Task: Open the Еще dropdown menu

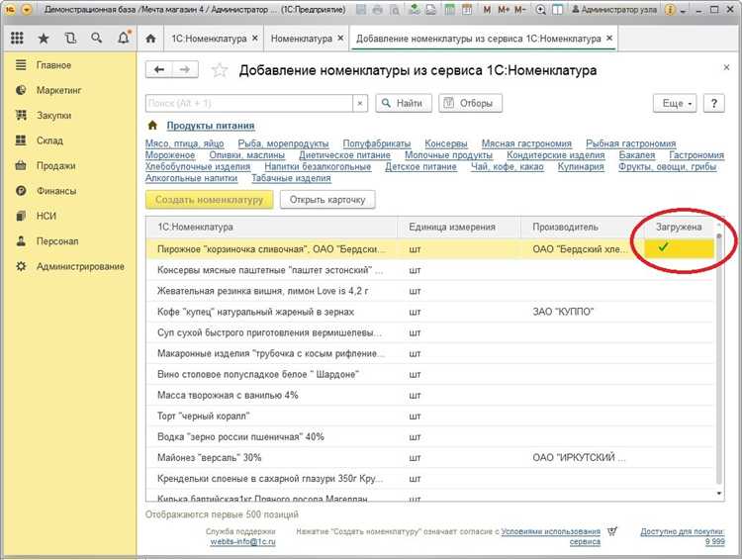Action: click(675, 103)
